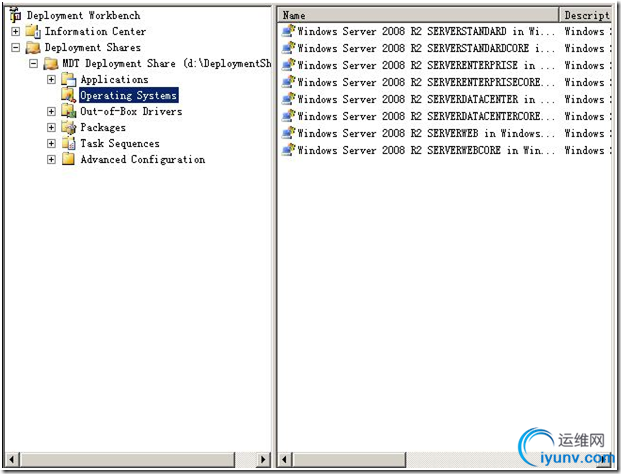This screenshot has width=621, height=474.
Task: Click the SERVERWEBCORE row's description cell
Action: pyautogui.click(x=587, y=150)
